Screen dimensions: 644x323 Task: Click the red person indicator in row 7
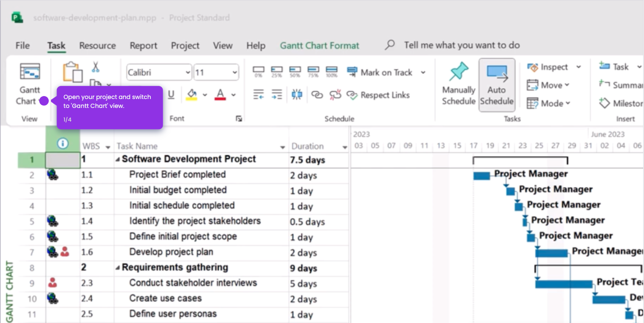coord(65,252)
